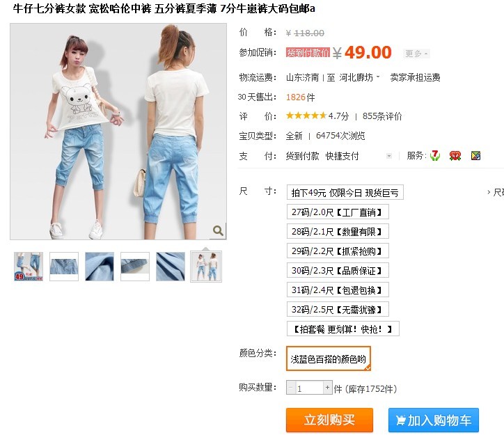Click the purchase quantity input field

(x=309, y=388)
